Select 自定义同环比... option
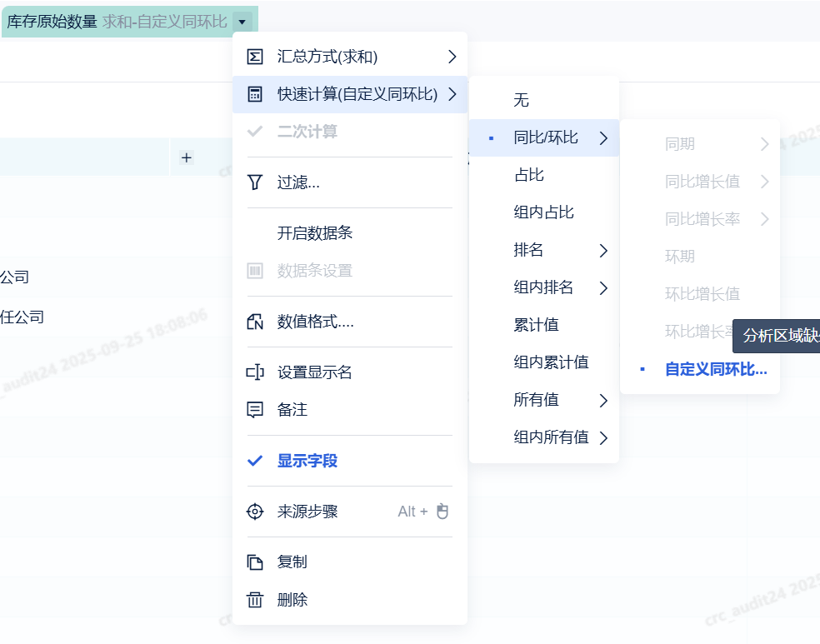820x644 pixels. click(700, 370)
